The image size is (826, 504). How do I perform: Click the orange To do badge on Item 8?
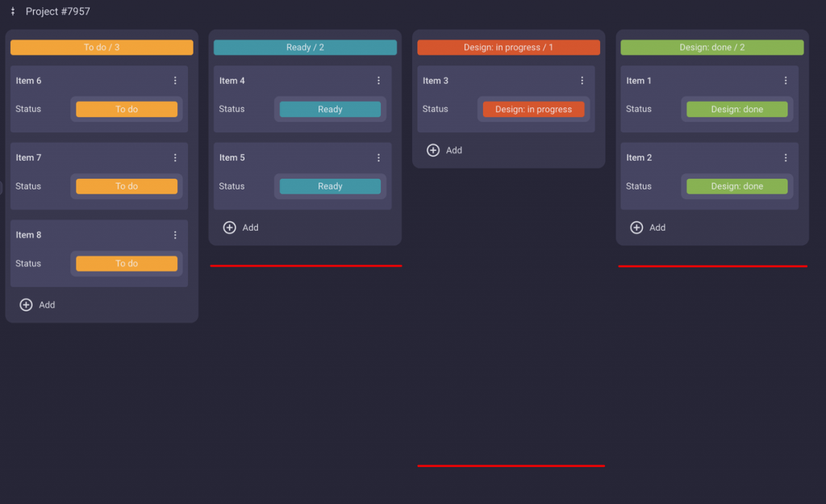126,263
